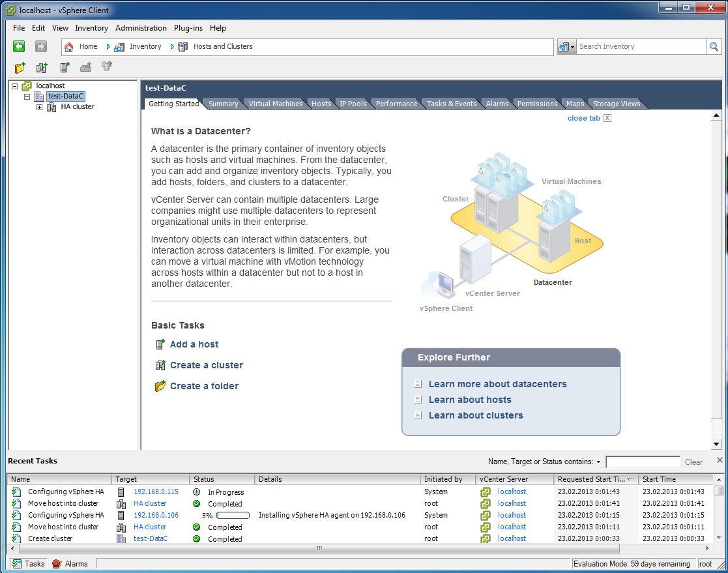
Task: Switch to the Summary tab
Action: (223, 104)
